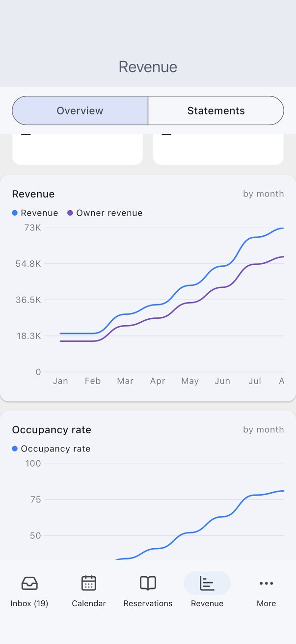Click the 'Revenue' page title
The height and width of the screenshot is (644, 296).
(148, 67)
